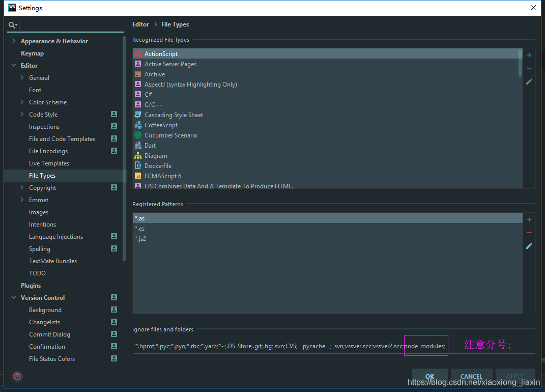Click the project-level icon next to Code Style
The height and width of the screenshot is (392, 545).
114,114
